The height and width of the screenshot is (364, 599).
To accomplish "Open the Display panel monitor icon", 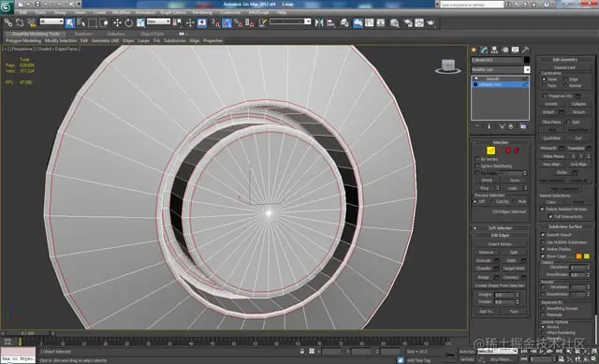I will (516, 50).
